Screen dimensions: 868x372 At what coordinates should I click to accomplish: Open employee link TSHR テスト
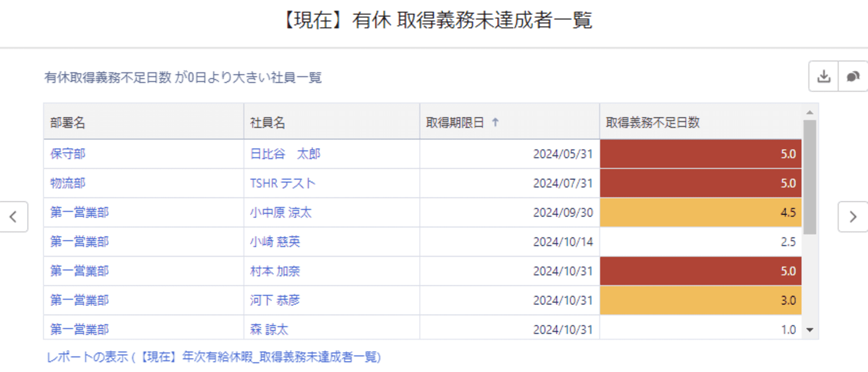(x=283, y=183)
